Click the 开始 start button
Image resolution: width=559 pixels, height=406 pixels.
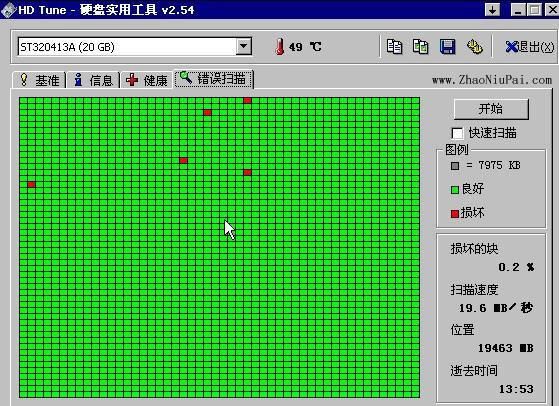(x=491, y=109)
